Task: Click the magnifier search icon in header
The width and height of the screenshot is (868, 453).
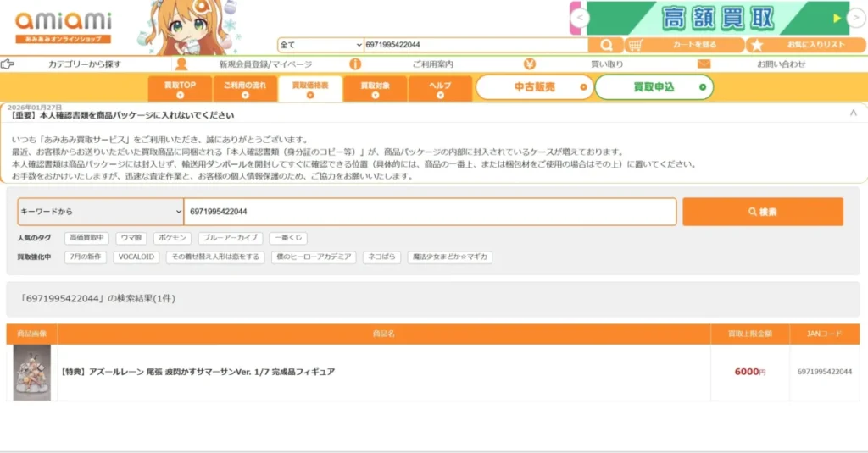Action: coord(606,45)
